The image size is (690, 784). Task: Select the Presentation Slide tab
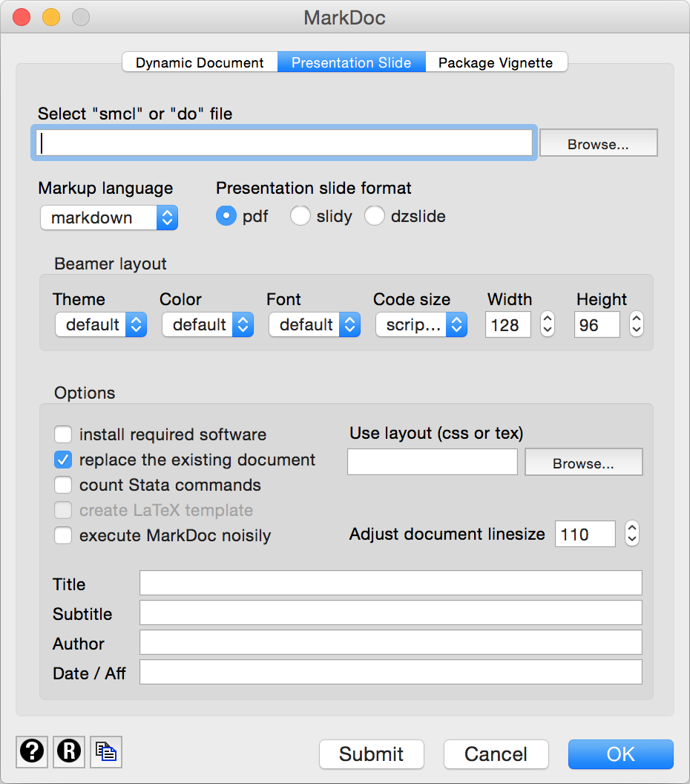point(351,62)
